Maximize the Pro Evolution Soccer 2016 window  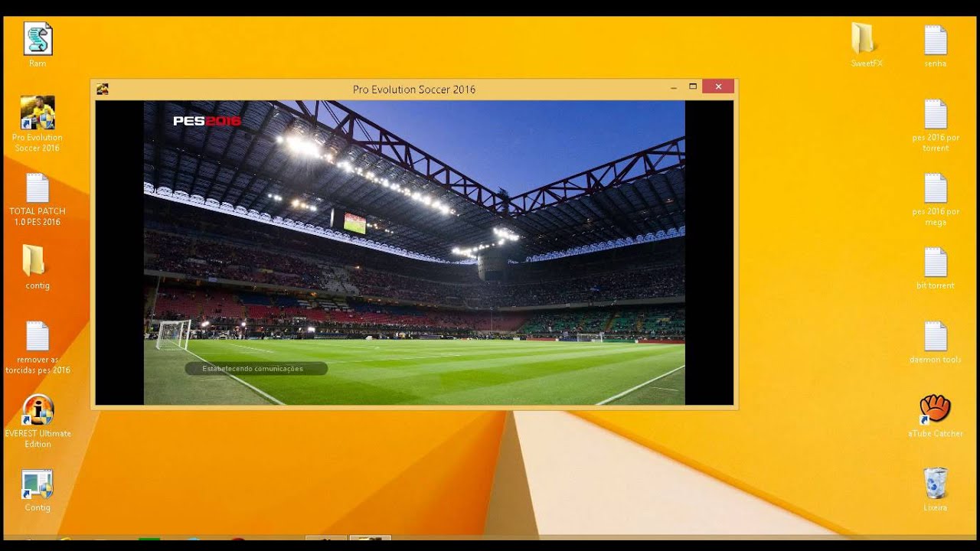(693, 87)
